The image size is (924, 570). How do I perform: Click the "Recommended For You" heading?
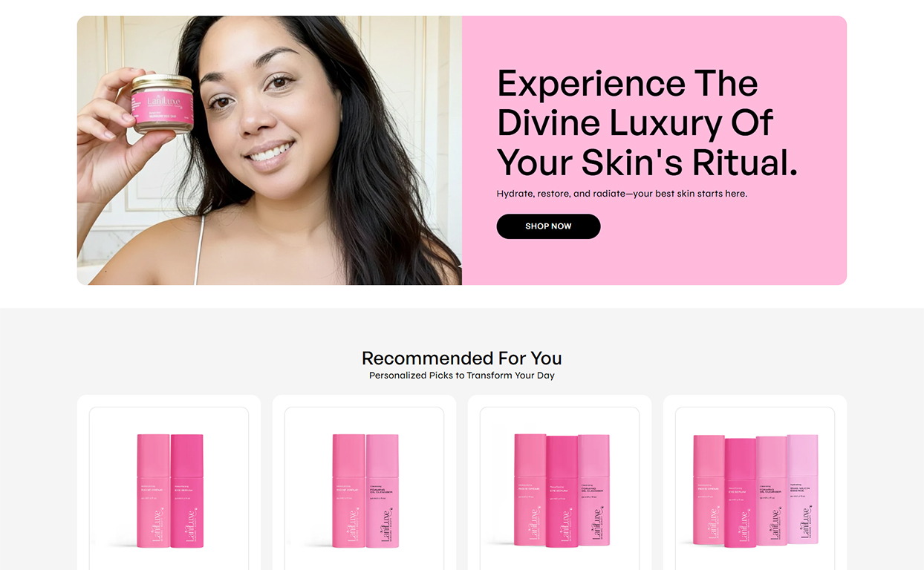coord(462,358)
